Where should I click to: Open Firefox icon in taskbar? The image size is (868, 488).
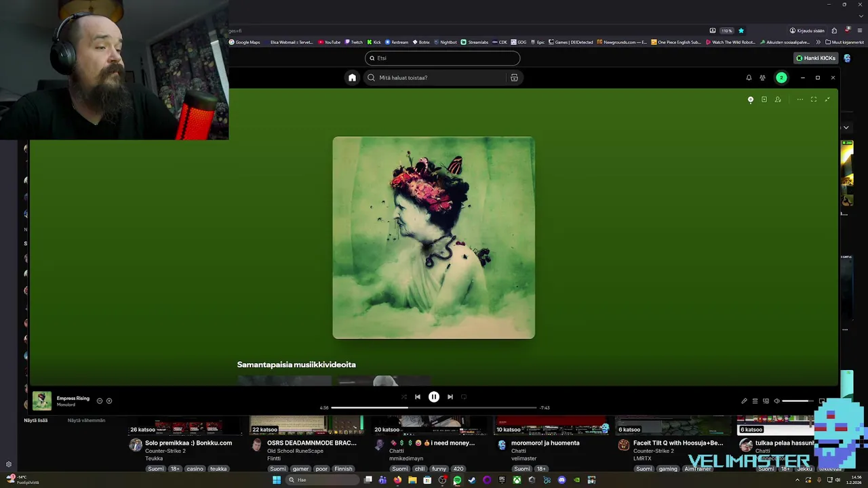397,480
